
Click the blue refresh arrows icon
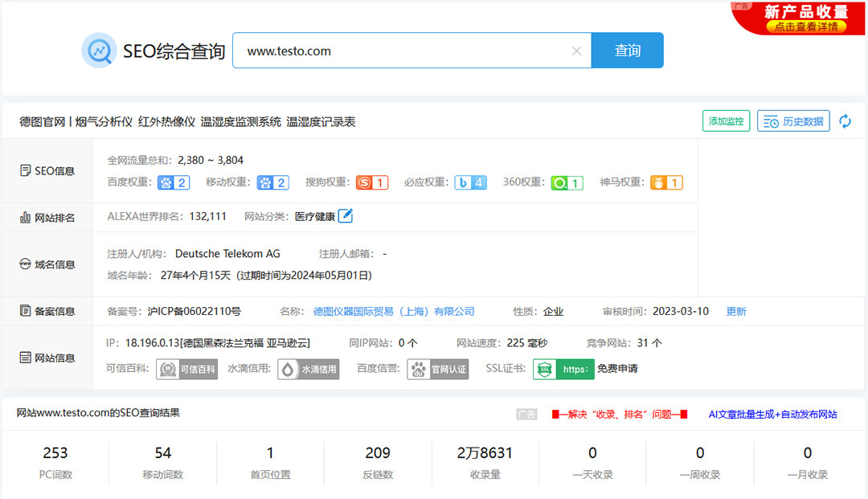pos(845,121)
